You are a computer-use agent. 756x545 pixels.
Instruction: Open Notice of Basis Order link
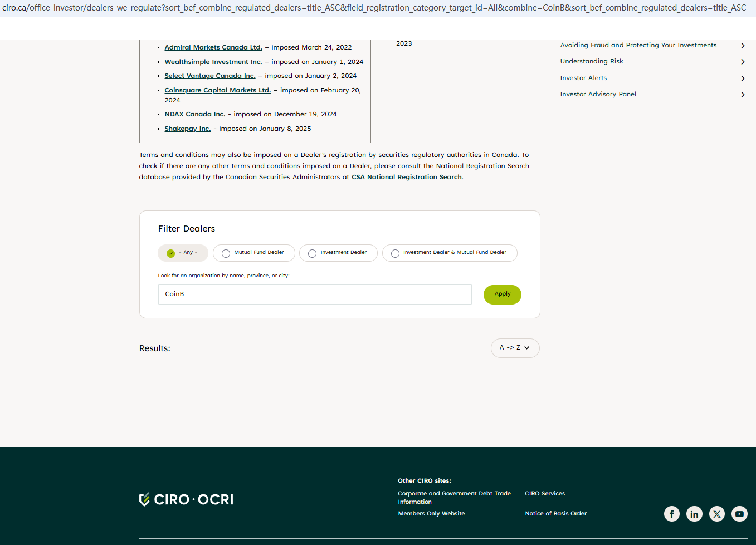(556, 514)
